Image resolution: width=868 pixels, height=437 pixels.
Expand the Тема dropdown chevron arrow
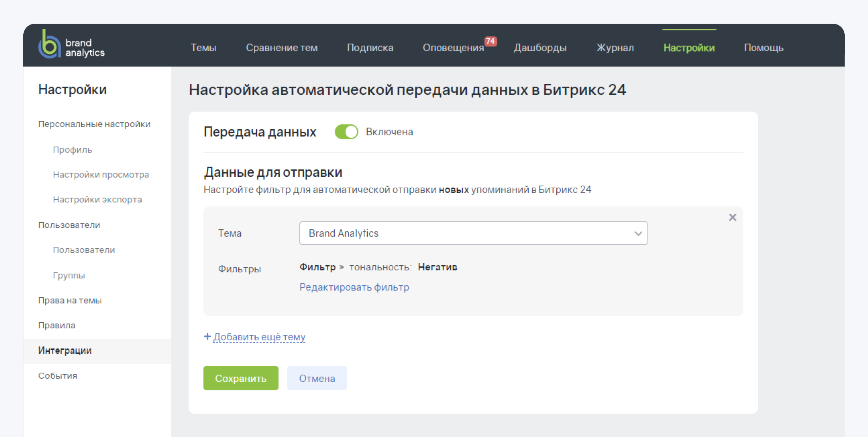638,233
